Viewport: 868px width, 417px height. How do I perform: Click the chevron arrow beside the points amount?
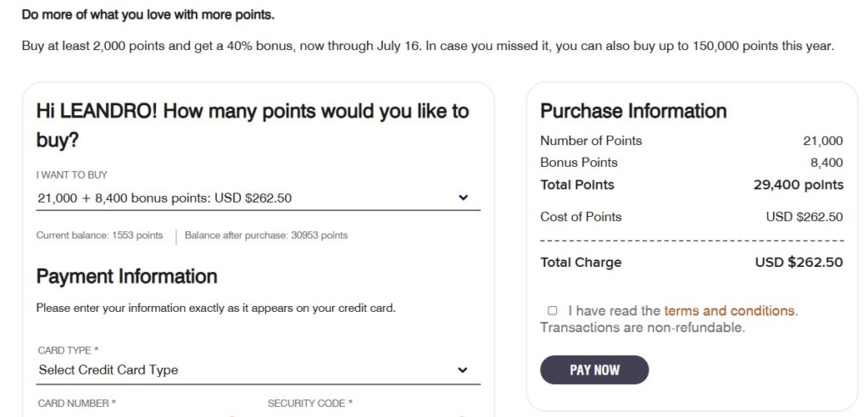(x=463, y=197)
